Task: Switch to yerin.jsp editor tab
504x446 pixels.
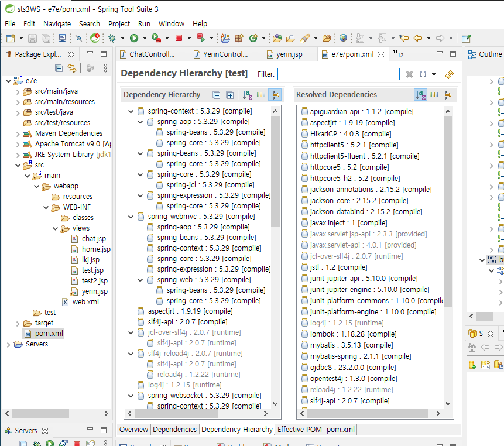Action: 285,54
